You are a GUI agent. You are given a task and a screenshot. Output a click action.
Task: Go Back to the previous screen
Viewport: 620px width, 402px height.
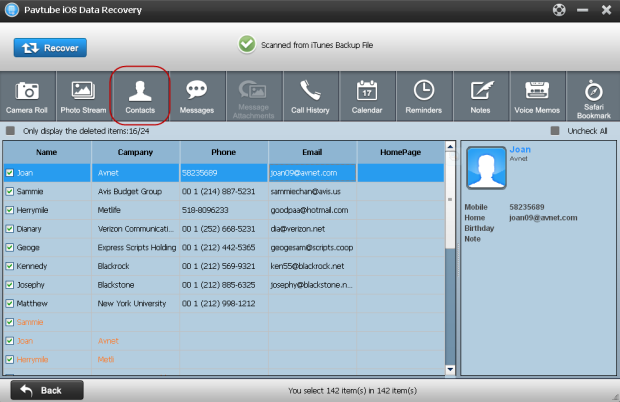pyautogui.click(x=47, y=391)
